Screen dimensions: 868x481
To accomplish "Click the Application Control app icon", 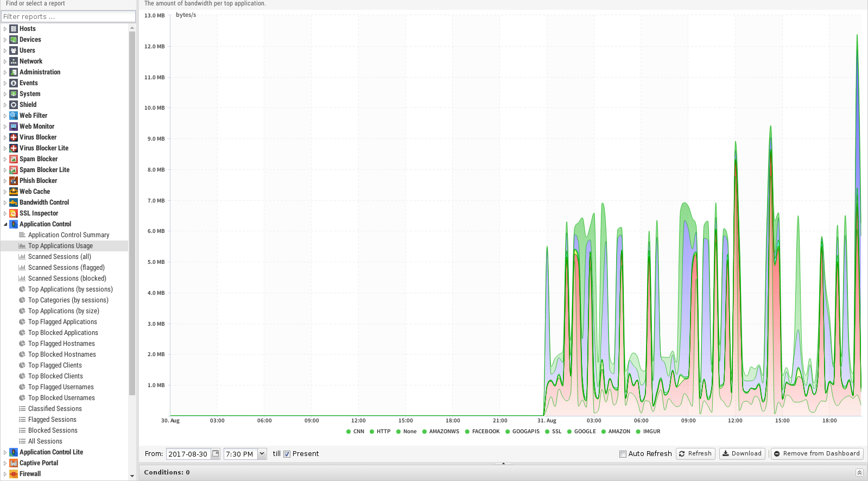I will click(14, 224).
